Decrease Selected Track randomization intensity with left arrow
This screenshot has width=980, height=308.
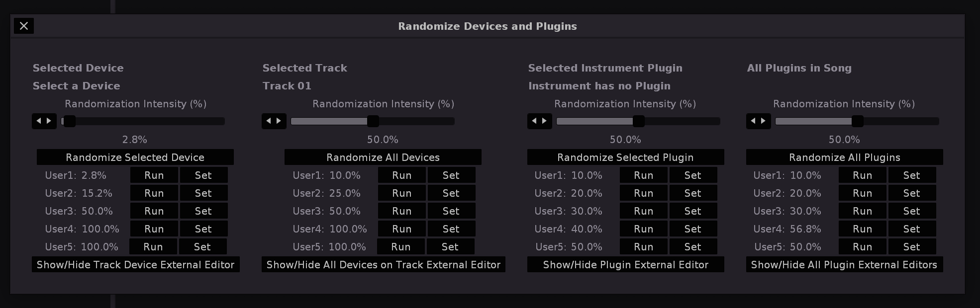click(x=269, y=121)
